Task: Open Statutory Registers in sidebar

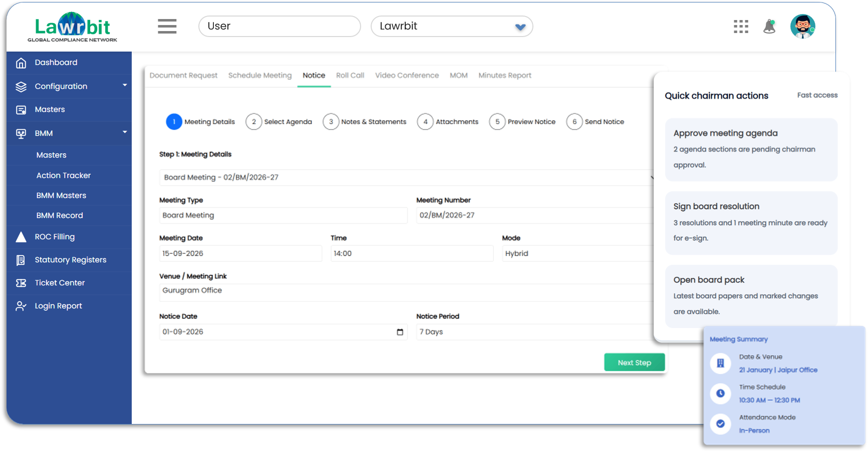Action: point(69,260)
